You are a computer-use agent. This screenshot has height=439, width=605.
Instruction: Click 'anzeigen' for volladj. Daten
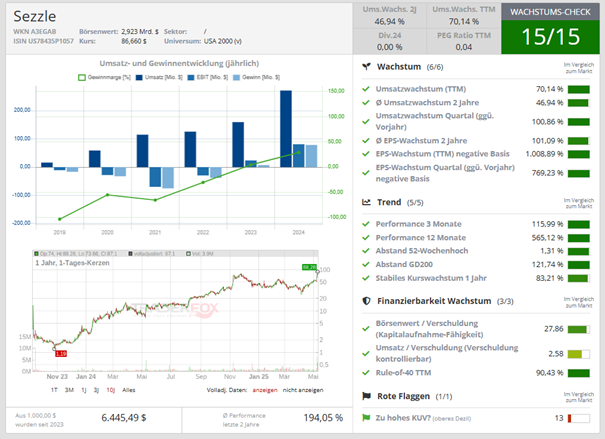(x=265, y=390)
